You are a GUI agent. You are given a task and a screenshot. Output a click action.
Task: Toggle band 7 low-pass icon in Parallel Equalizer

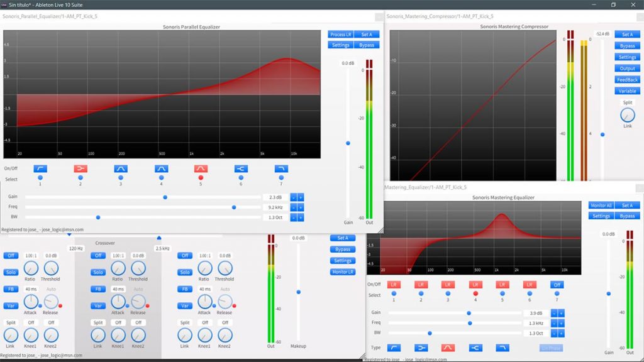(281, 168)
